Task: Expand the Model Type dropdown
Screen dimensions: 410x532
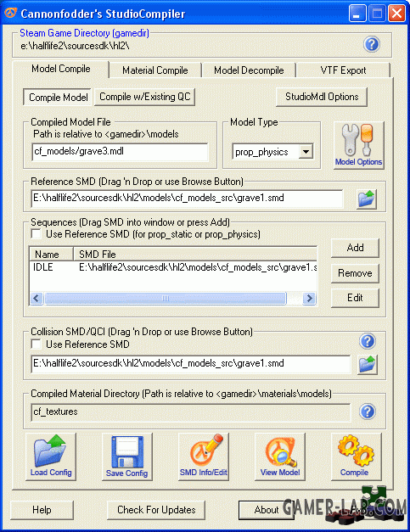Action: [x=306, y=152]
